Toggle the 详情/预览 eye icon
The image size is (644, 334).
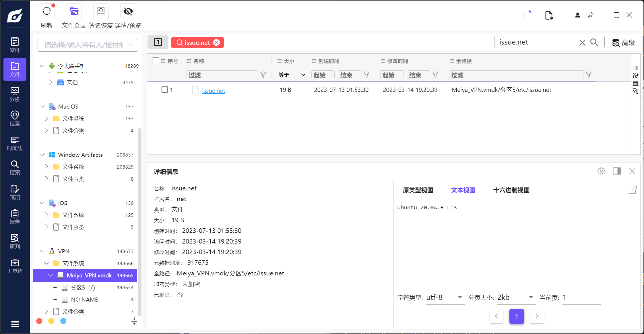point(128,11)
